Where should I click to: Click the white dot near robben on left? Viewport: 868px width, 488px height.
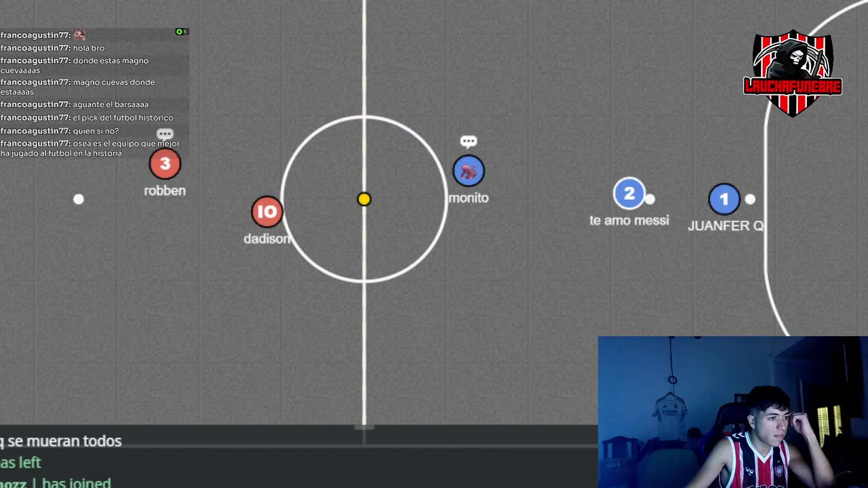pos(79,199)
